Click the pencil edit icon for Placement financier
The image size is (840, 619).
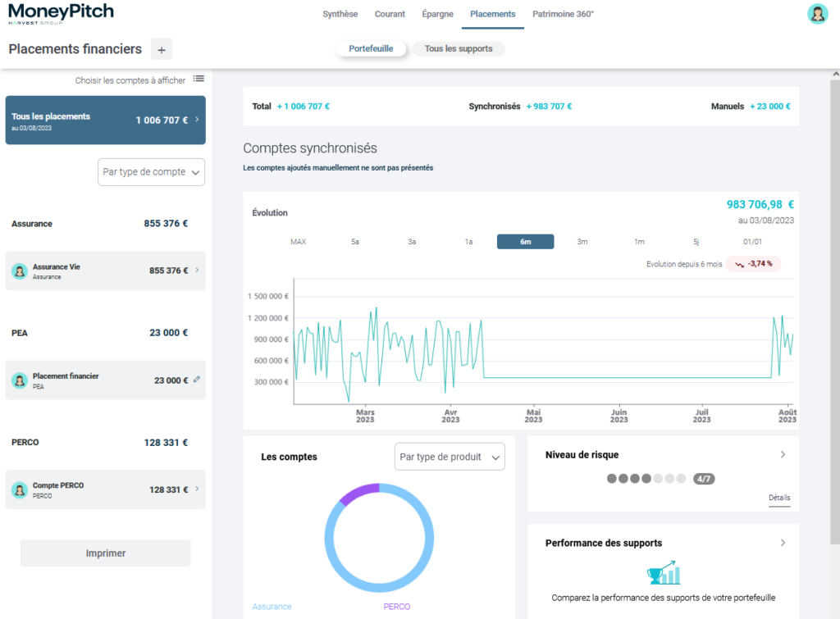tap(196, 380)
